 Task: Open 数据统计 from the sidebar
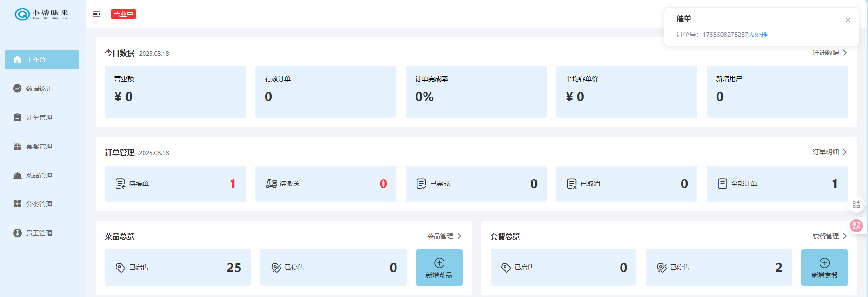coord(39,89)
